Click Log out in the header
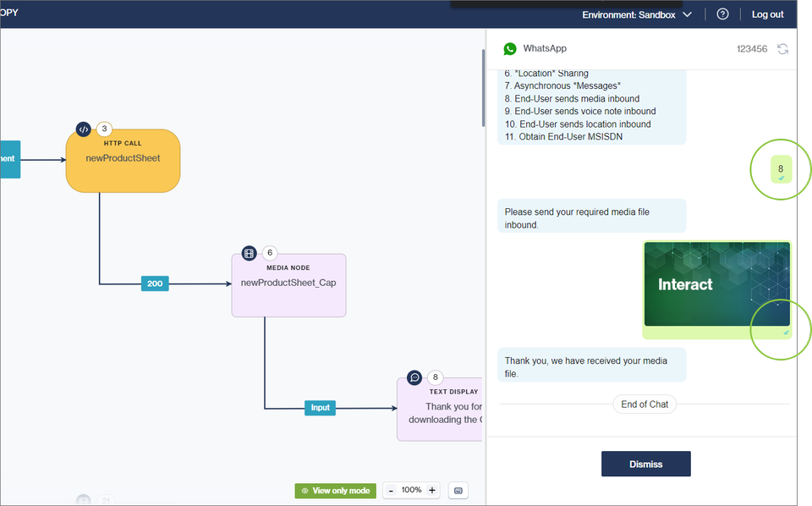 point(767,14)
